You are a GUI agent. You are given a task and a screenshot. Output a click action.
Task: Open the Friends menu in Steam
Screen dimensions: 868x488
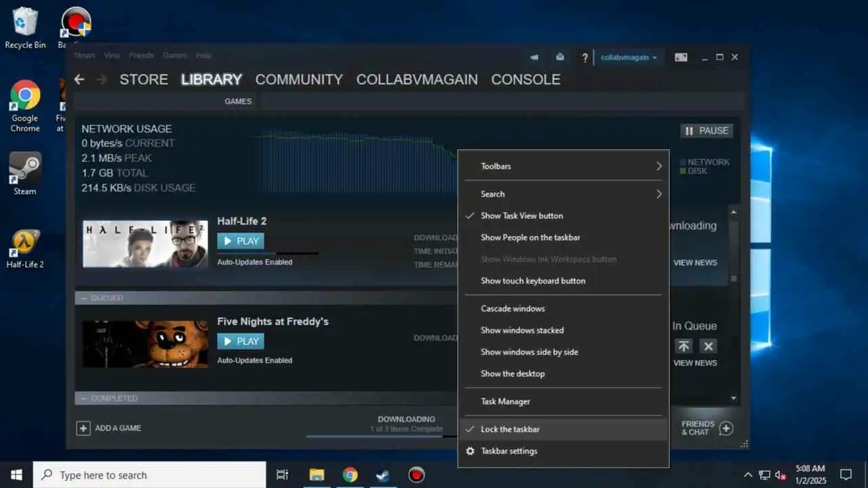[141, 56]
